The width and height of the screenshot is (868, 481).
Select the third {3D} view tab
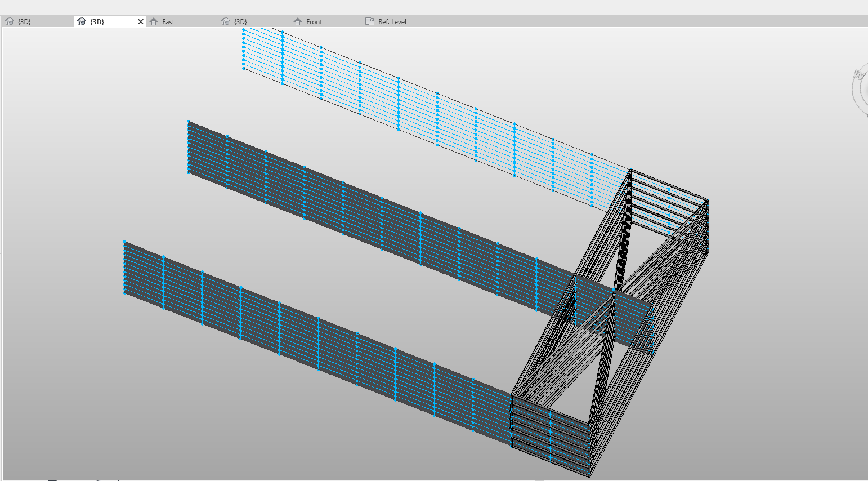241,21
